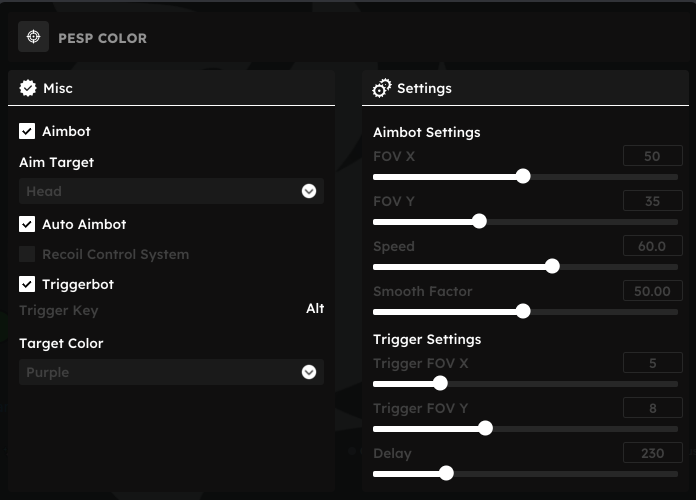Disable the Auto Aimbot checkbox

[x=27, y=224]
